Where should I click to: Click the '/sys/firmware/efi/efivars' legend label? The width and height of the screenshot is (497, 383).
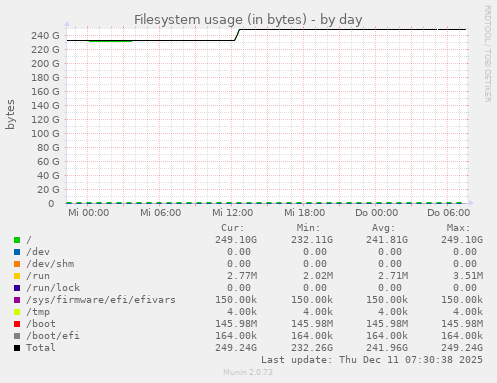coord(101,300)
